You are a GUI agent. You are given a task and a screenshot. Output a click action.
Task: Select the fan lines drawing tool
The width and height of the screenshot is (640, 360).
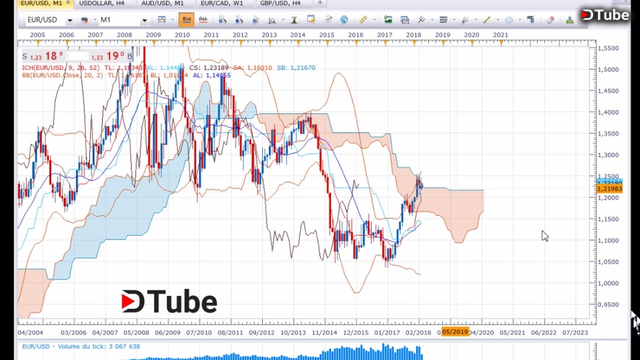(x=465, y=19)
